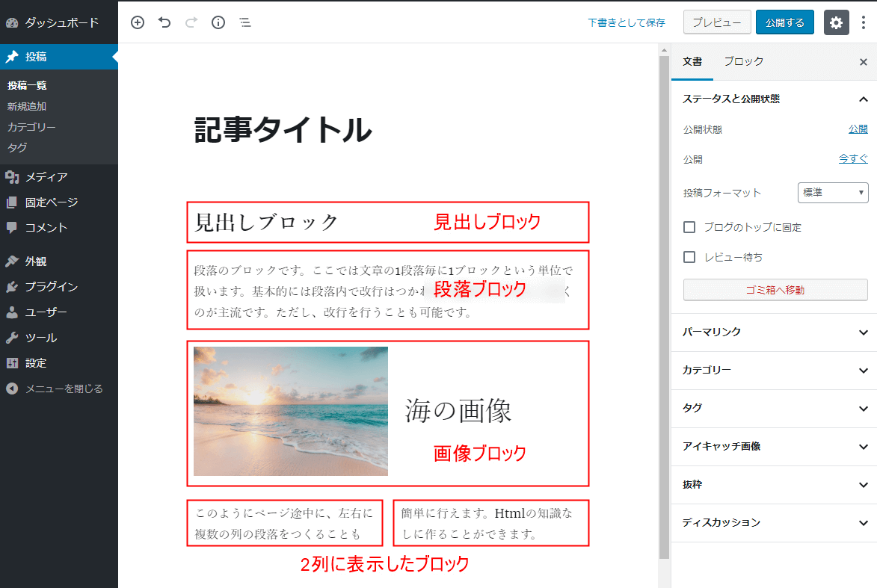The height and width of the screenshot is (588, 877).
Task: Click the 公開する button
Action: click(x=784, y=22)
